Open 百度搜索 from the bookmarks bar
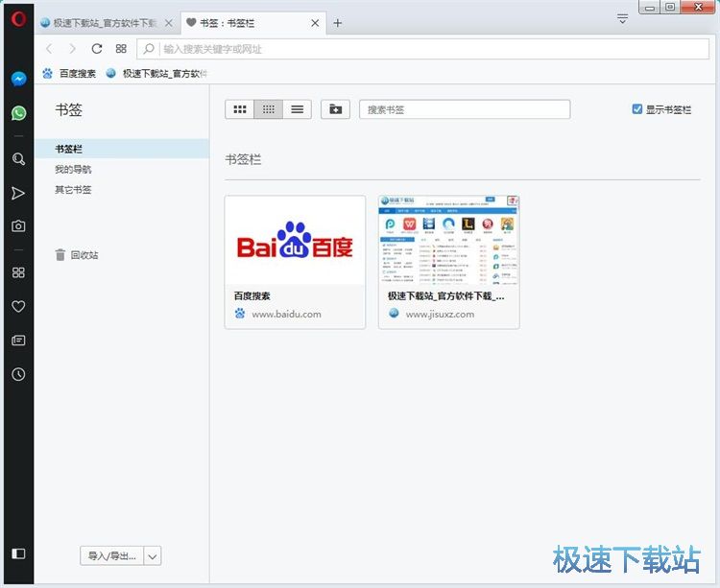This screenshot has height=588, width=720. [x=69, y=74]
